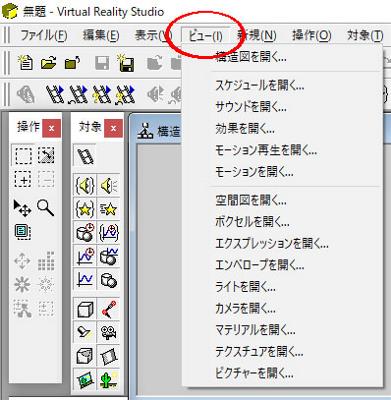
Task: Open the 編集(E) menu
Action: pos(101,35)
